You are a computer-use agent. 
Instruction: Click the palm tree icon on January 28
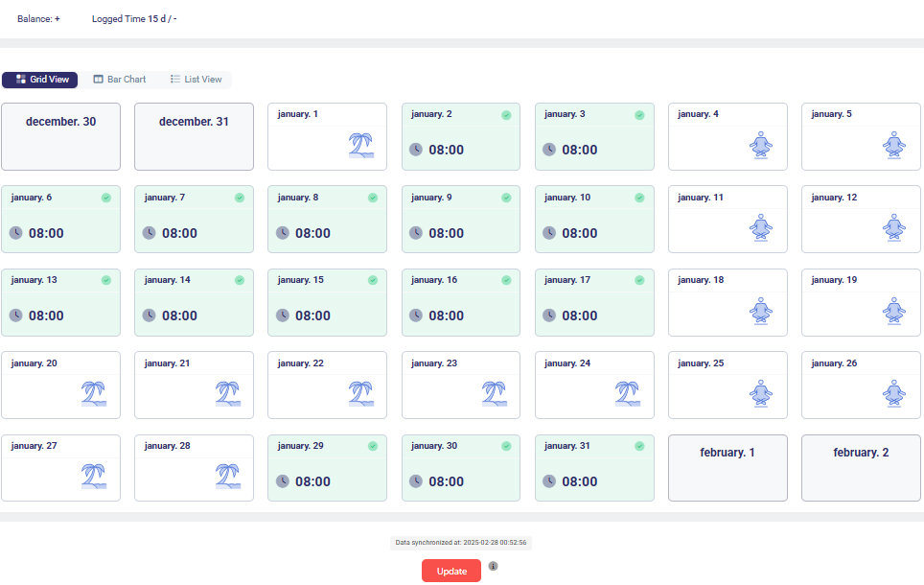click(227, 478)
